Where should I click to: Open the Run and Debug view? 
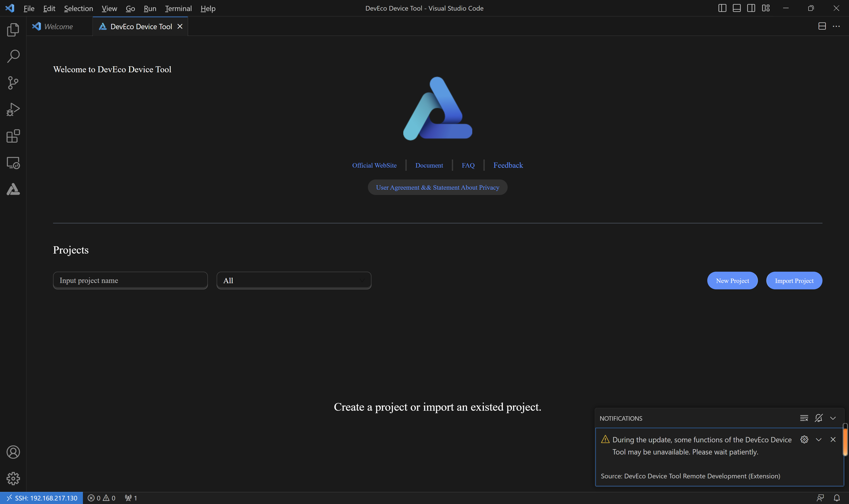pyautogui.click(x=13, y=109)
